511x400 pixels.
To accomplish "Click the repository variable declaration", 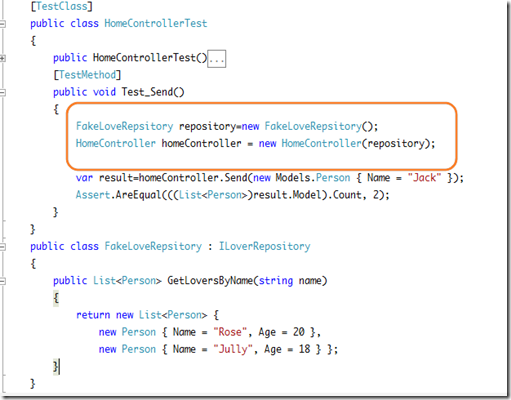I will point(207,127).
